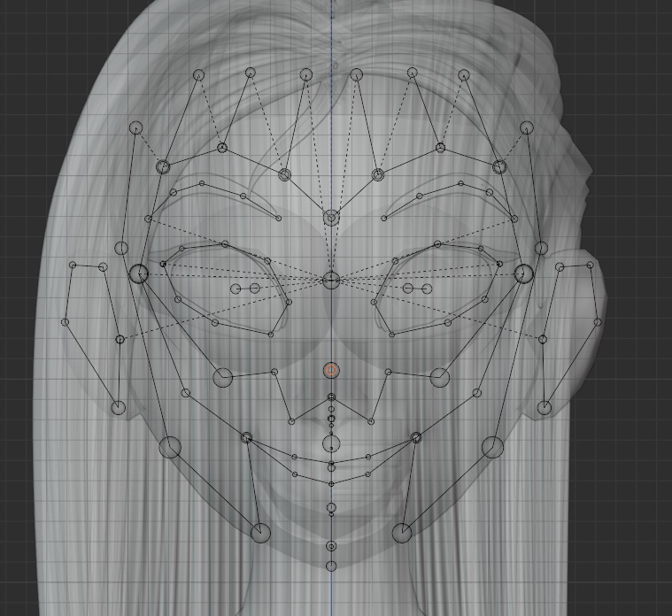672x616 pixels.
Task: Select the right mouth corner double-ring control
Action: (416, 438)
